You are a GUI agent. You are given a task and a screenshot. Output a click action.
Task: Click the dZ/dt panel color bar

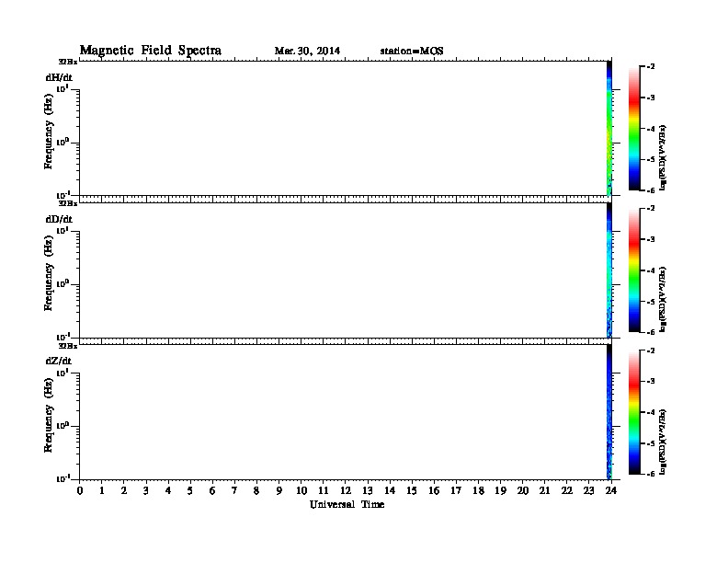[x=633, y=412]
